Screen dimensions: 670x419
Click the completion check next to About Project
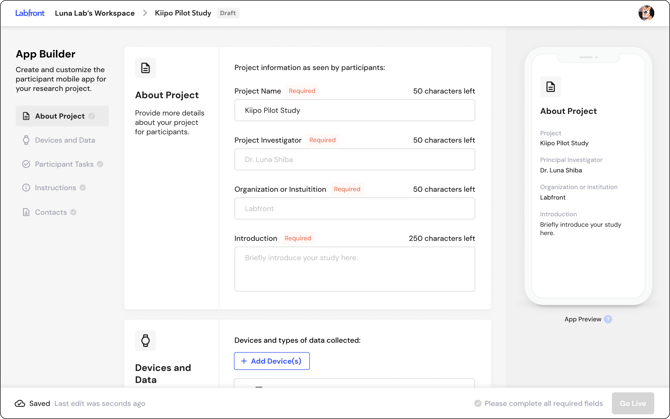(92, 116)
